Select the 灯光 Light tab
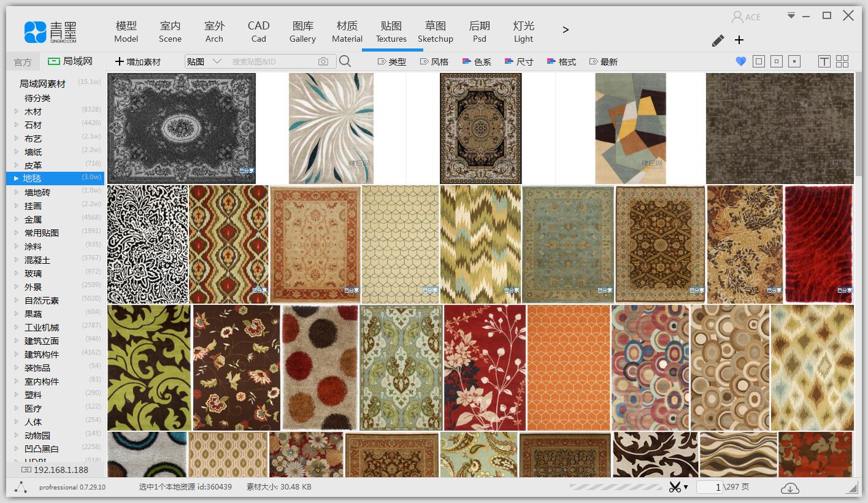This screenshot has width=868, height=503. (524, 31)
